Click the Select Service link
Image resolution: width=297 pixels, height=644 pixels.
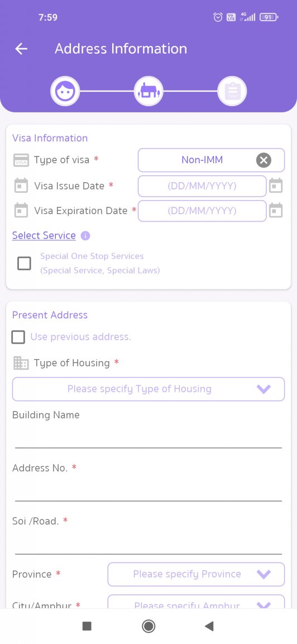point(44,235)
